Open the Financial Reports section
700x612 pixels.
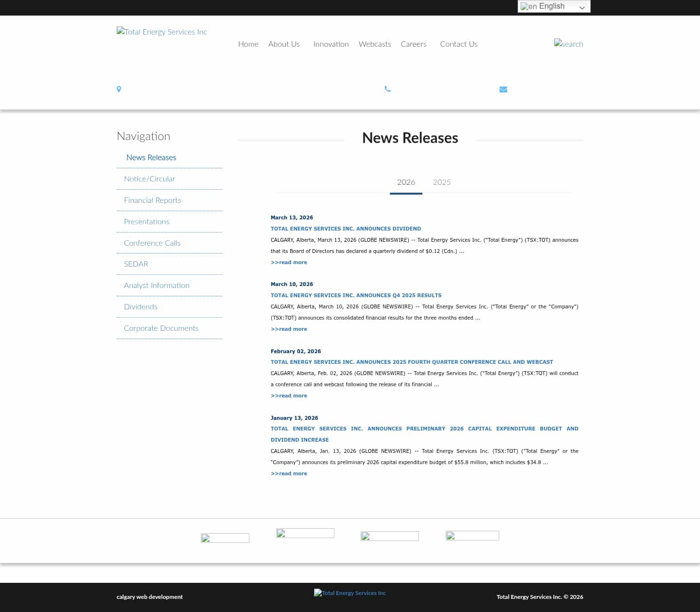[152, 200]
